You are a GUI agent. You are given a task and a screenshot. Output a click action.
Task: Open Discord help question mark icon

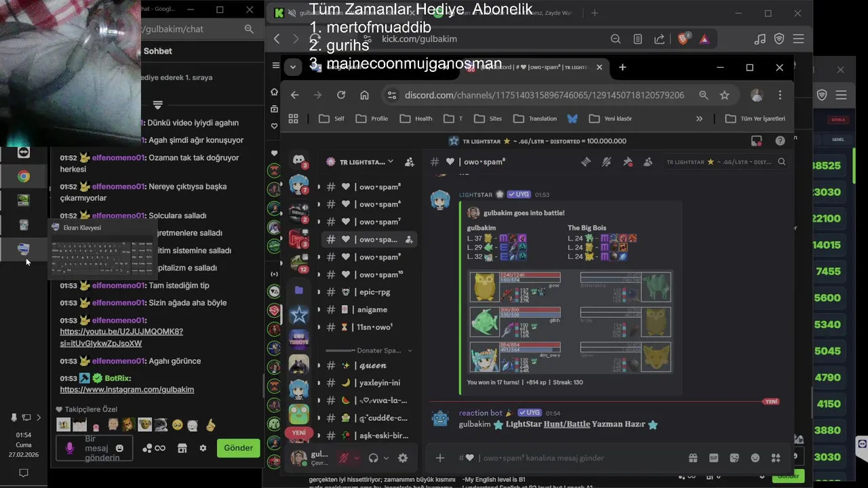pos(780,141)
